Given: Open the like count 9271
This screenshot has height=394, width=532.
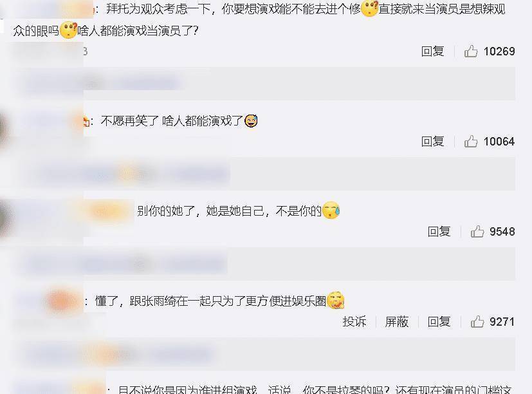Looking at the screenshot, I should point(502,322).
